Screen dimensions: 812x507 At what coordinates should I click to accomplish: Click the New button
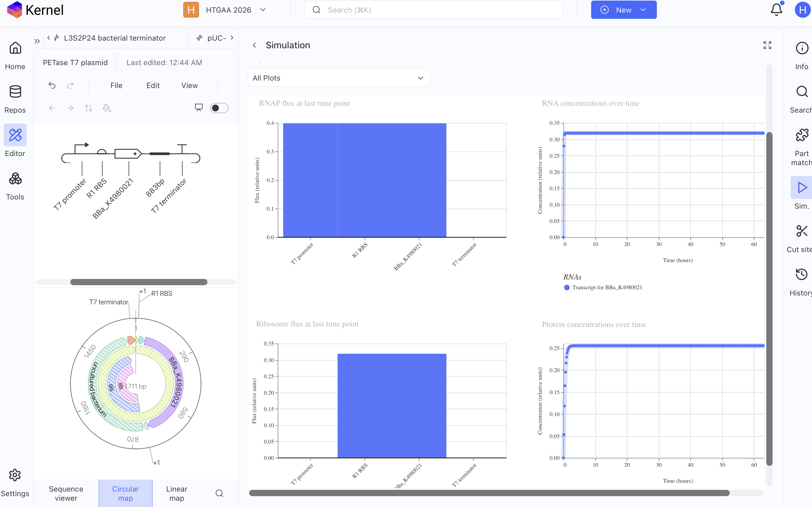click(623, 10)
